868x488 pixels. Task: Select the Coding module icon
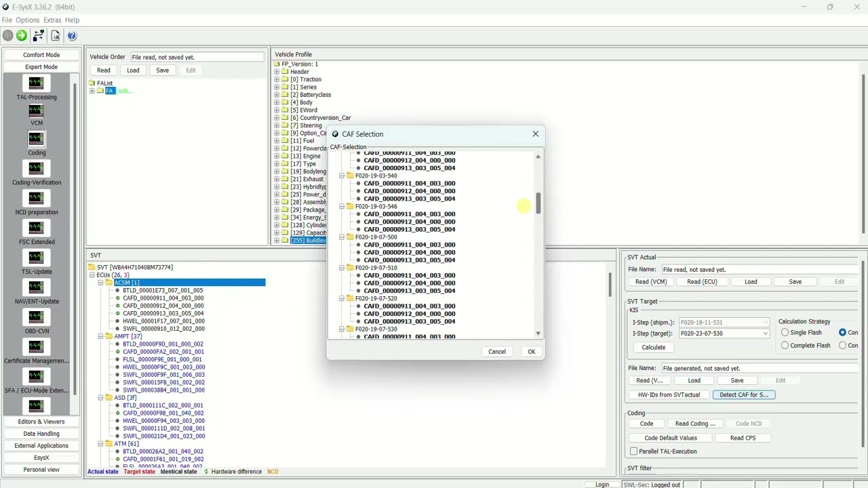click(36, 139)
